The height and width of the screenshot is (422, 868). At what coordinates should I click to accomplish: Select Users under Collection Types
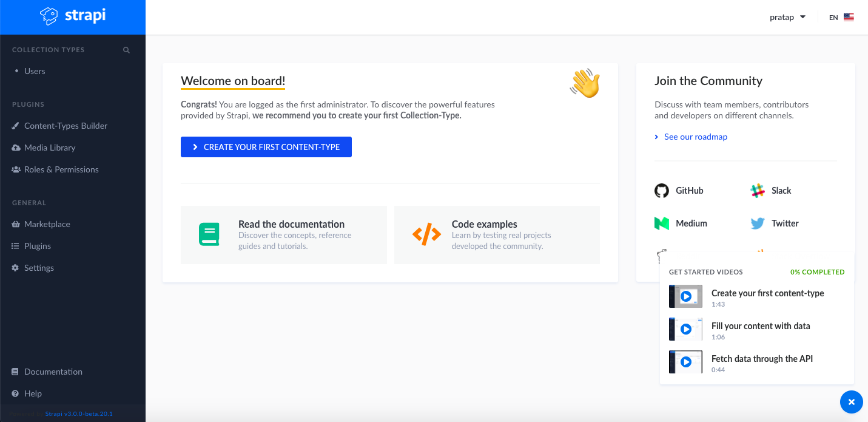(x=35, y=71)
